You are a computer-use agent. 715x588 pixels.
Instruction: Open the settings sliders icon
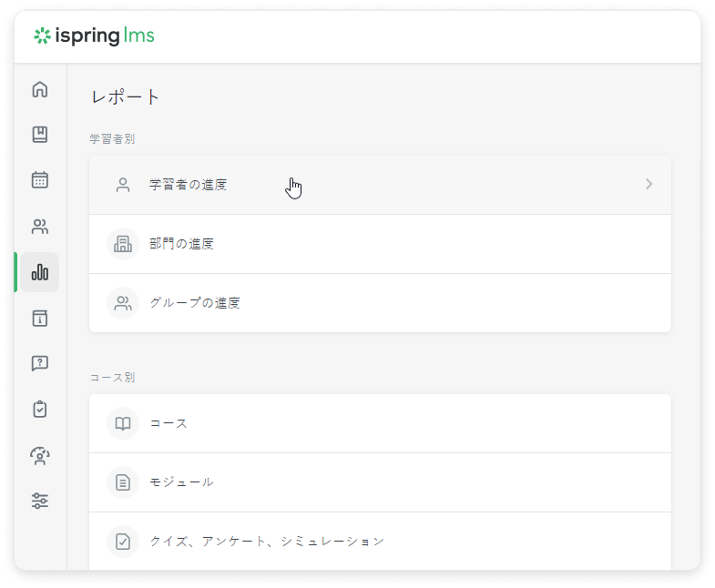pyautogui.click(x=40, y=501)
